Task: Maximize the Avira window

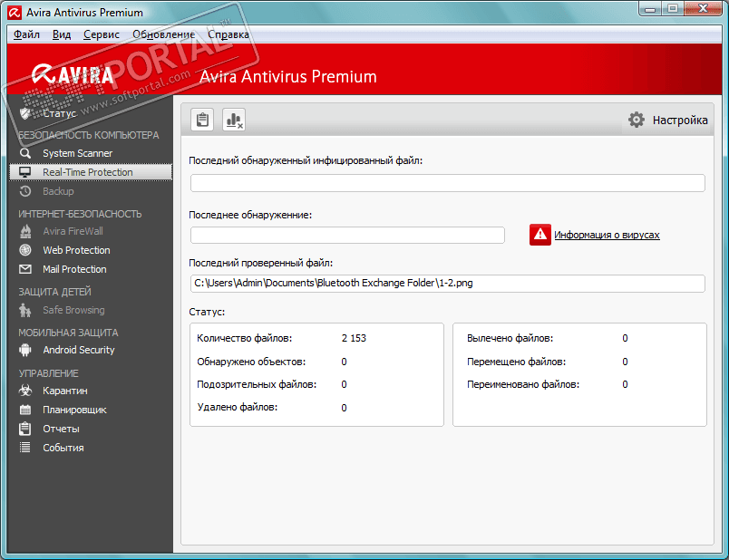Action: click(673, 9)
